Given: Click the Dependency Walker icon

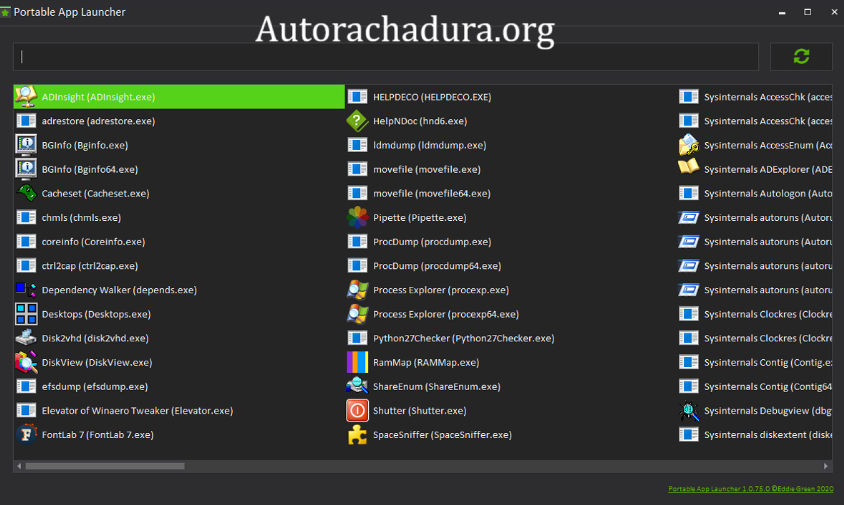Looking at the screenshot, I should click(x=26, y=290).
